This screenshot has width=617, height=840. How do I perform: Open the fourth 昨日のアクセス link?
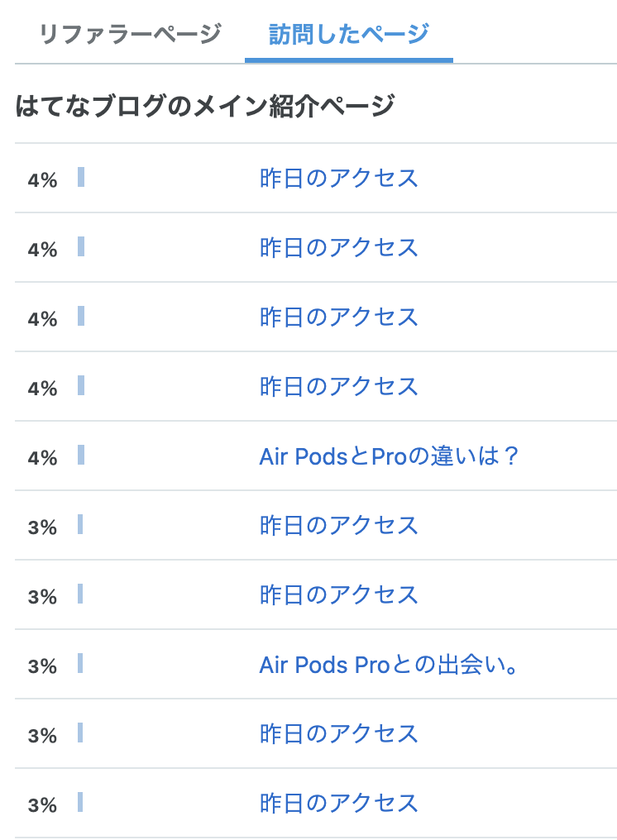[x=338, y=386]
